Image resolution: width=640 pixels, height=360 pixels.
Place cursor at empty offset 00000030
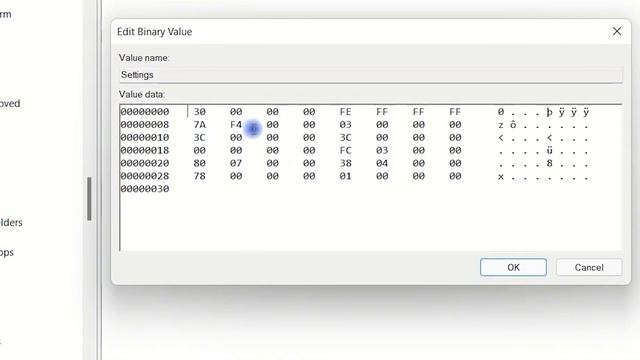click(x=144, y=189)
